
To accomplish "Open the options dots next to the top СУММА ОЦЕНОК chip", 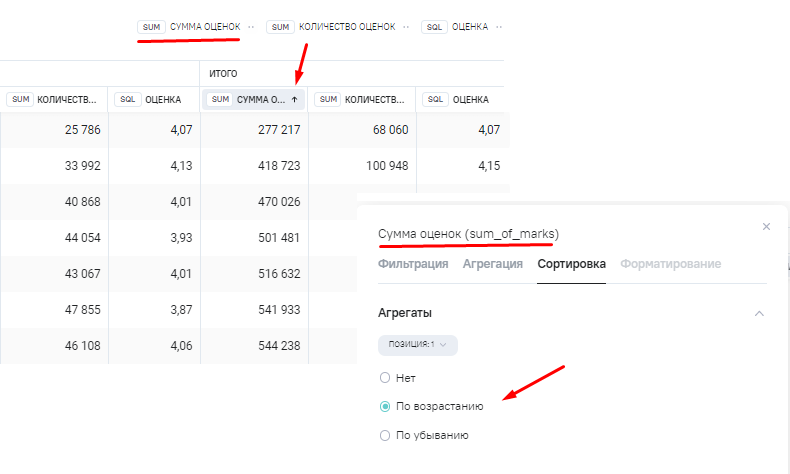I will click(x=251, y=27).
